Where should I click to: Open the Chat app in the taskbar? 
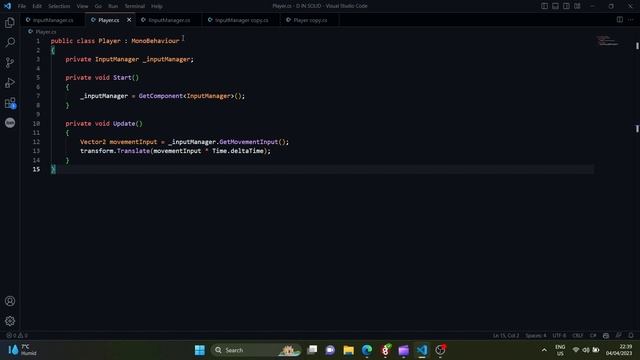point(330,350)
